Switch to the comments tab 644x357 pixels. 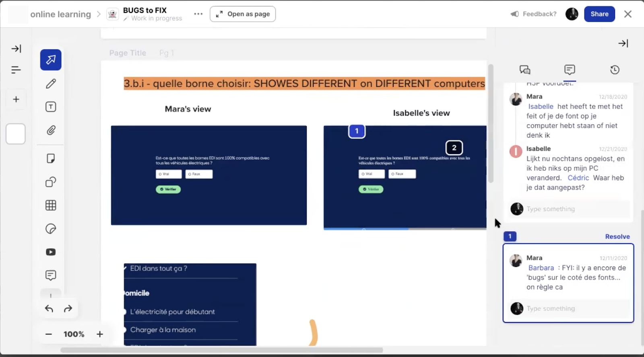569,70
